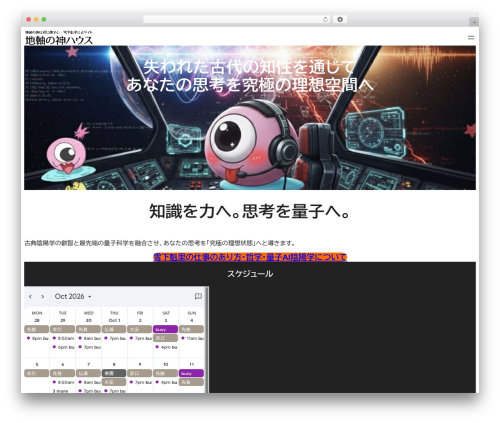Click the browser address bar
The height and width of the screenshot is (423, 500).
[237, 20]
